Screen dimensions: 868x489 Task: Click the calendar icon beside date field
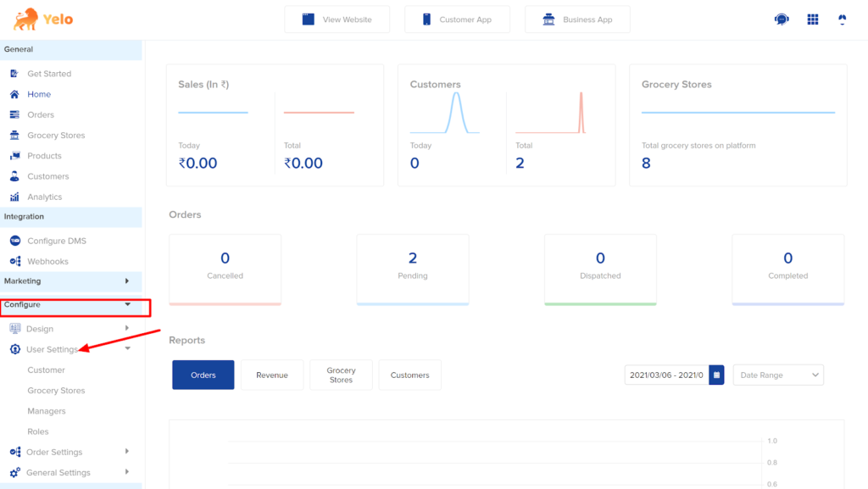point(716,375)
